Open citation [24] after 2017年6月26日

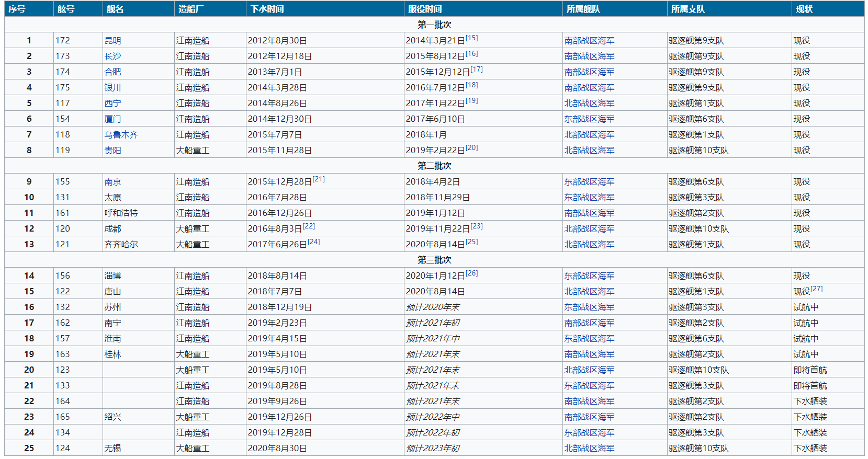pyautogui.click(x=313, y=242)
